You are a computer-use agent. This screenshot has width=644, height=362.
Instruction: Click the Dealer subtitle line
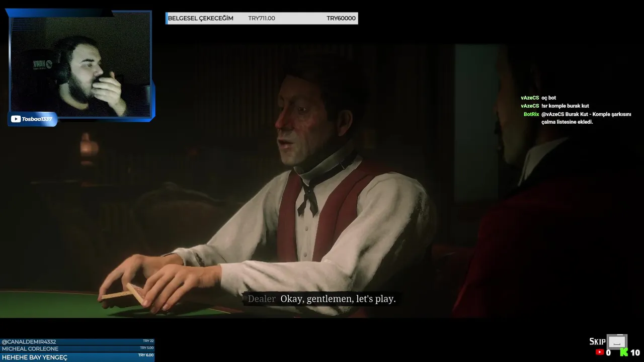322,299
